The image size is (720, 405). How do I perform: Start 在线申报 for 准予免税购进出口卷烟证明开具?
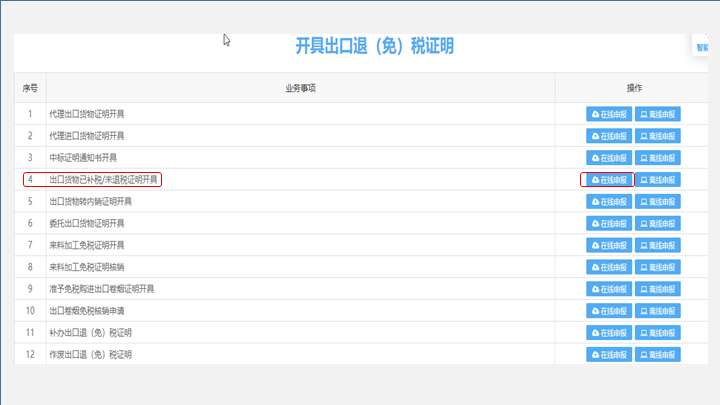tap(609, 289)
